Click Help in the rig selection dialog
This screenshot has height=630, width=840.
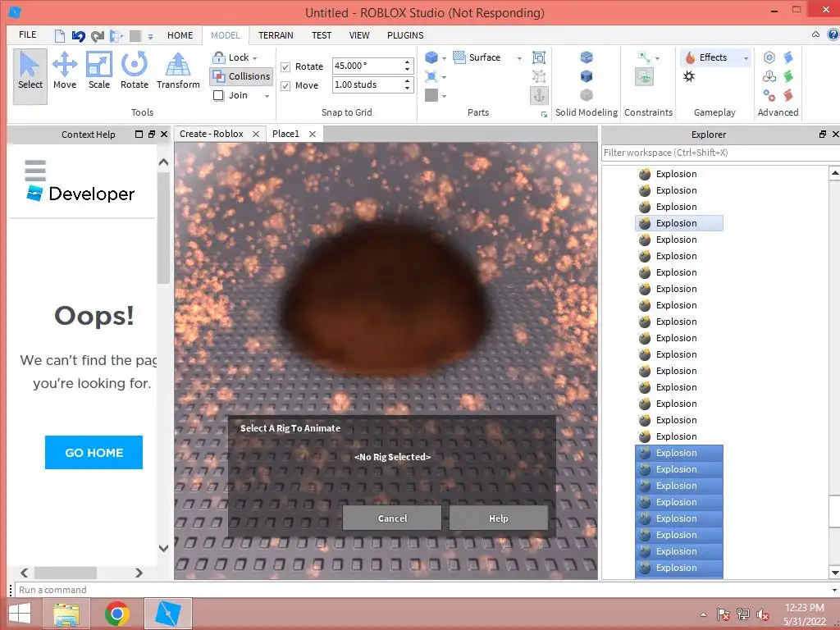click(x=498, y=518)
